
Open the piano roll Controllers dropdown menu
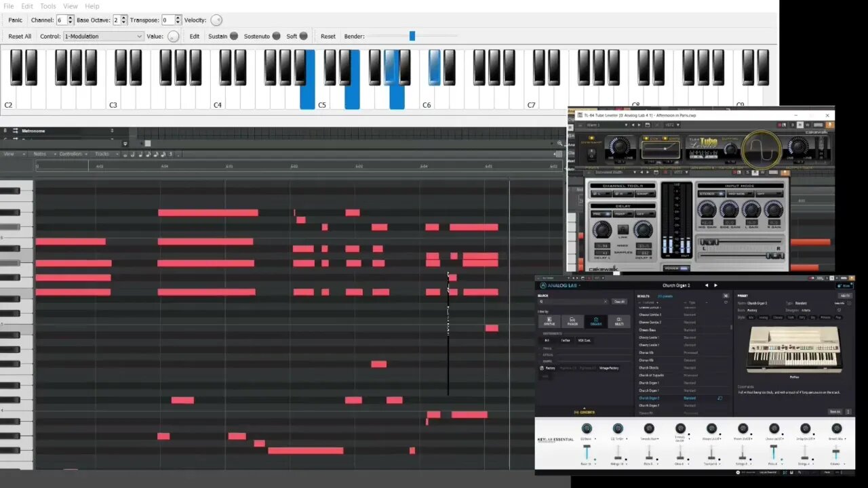point(73,154)
